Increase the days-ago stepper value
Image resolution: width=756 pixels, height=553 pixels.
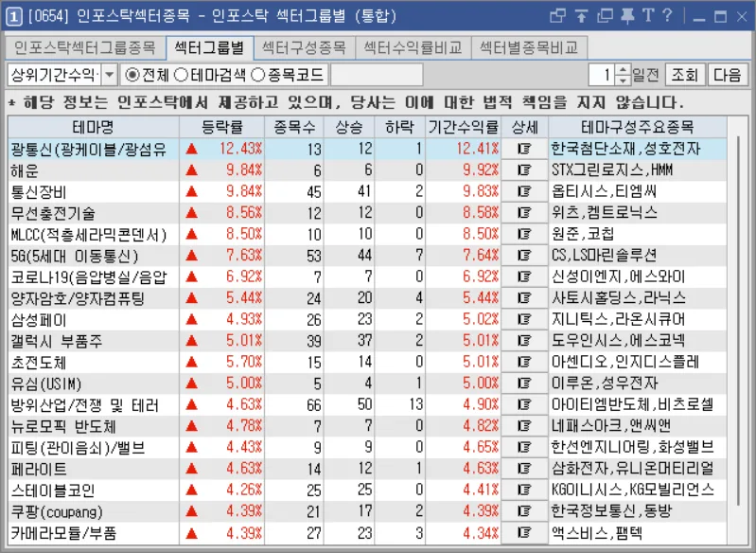624,69
